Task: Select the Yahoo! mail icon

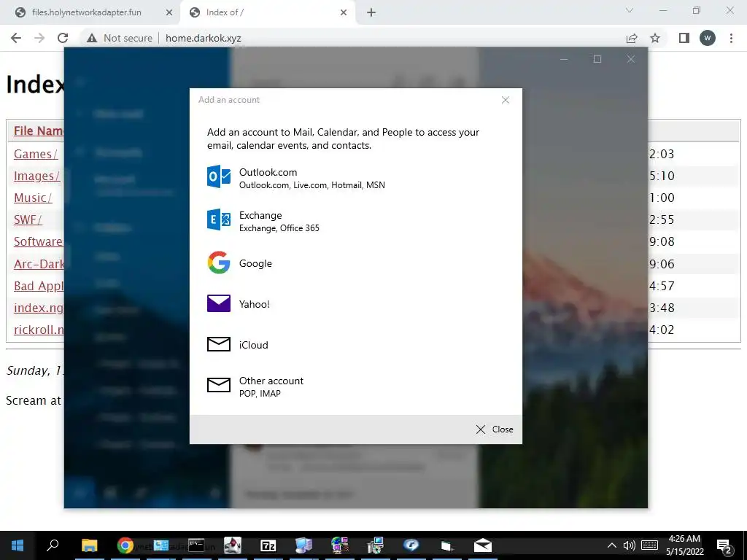Action: click(x=219, y=303)
